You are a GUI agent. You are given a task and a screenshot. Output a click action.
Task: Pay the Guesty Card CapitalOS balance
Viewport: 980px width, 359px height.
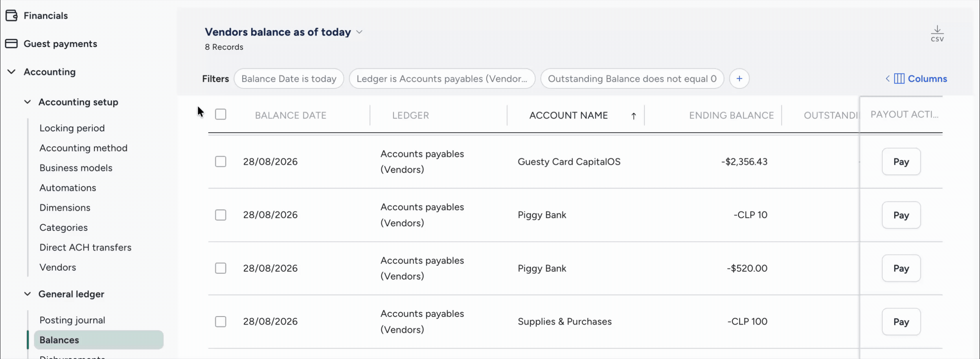901,162
